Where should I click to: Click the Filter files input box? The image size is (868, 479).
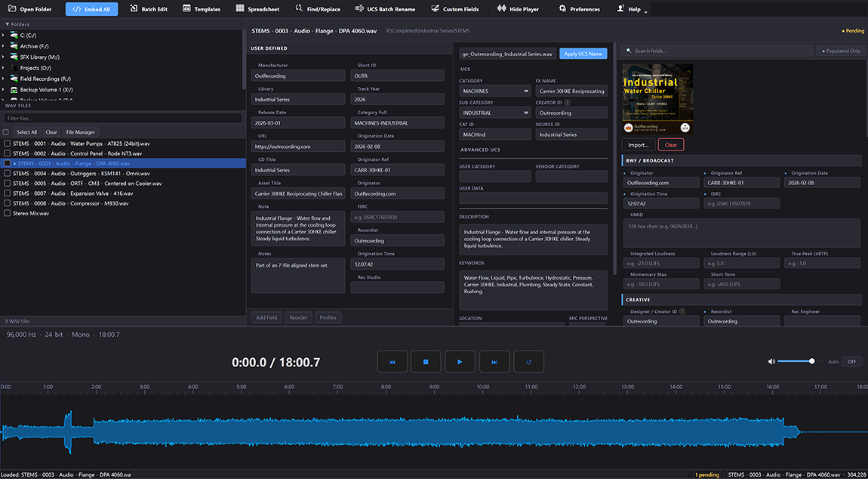[x=123, y=118]
